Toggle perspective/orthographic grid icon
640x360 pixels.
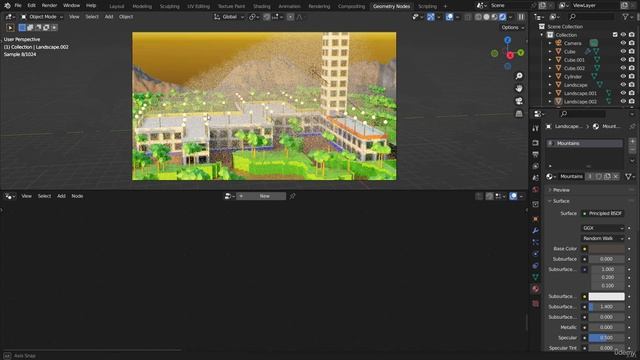tap(519, 113)
